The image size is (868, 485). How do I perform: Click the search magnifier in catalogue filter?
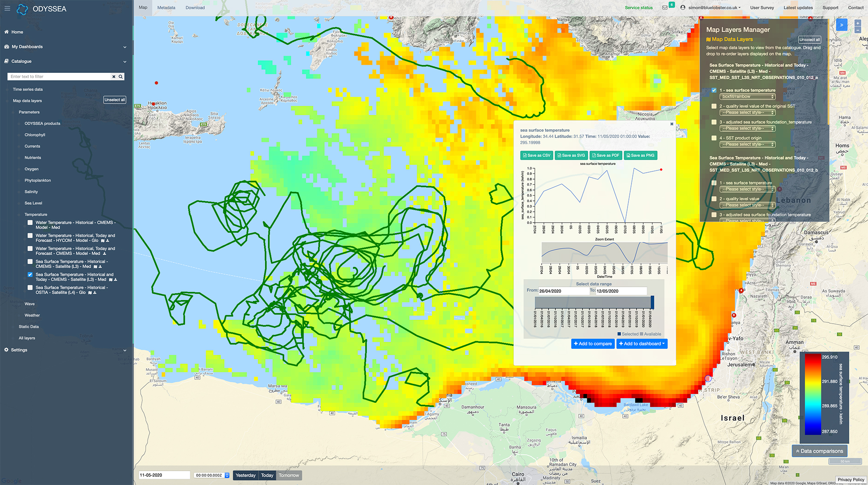click(121, 77)
